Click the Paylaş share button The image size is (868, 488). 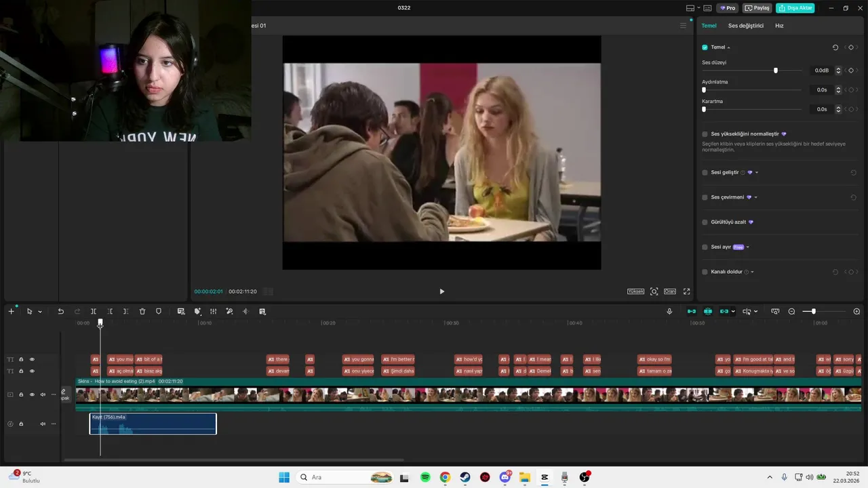tap(757, 8)
